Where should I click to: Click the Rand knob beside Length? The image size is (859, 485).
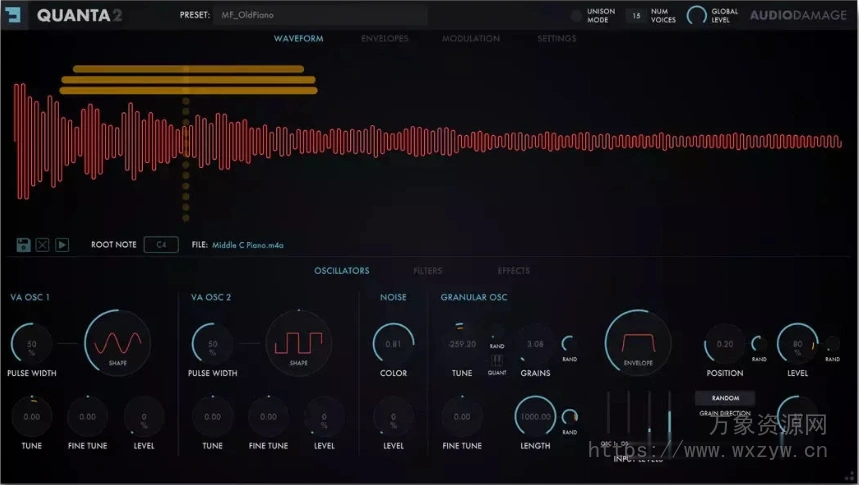click(570, 417)
